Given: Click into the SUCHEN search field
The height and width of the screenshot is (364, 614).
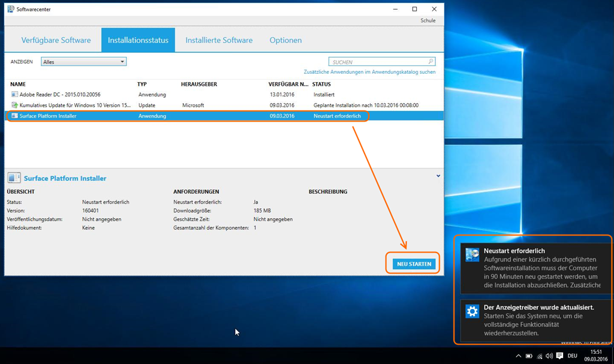Looking at the screenshot, I should (x=378, y=62).
